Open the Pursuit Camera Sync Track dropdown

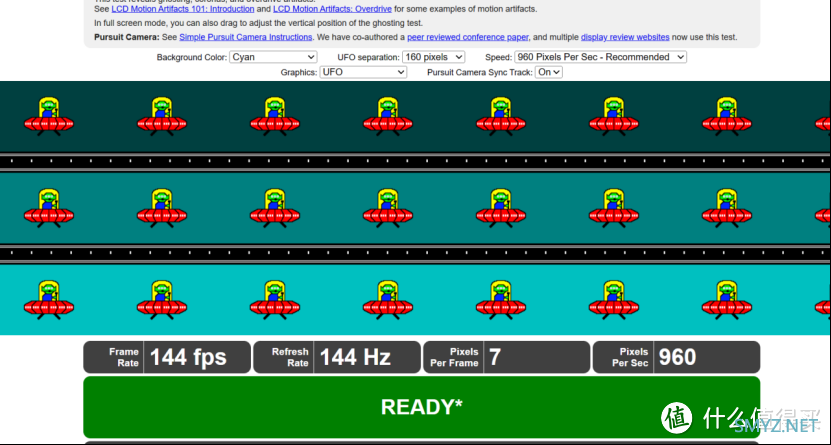(x=549, y=72)
